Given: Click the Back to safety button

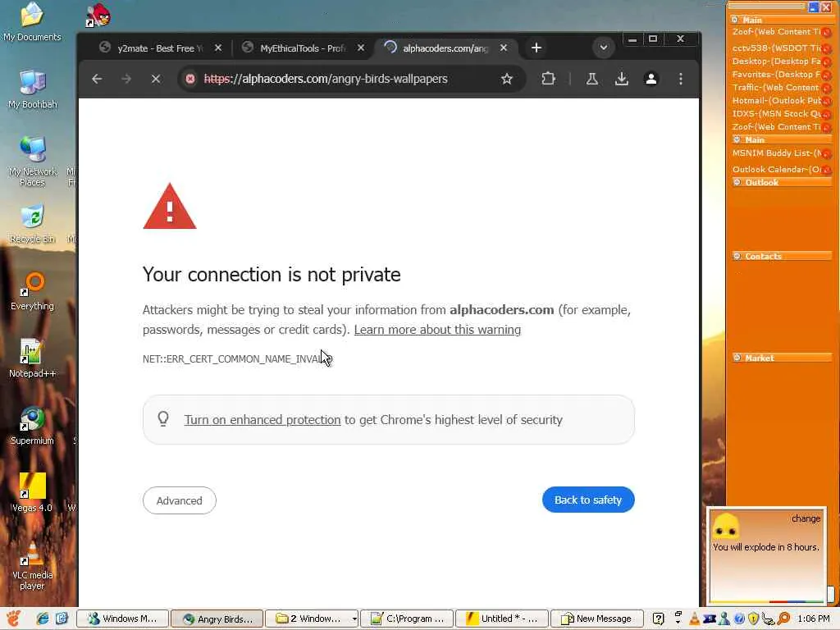Looking at the screenshot, I should (x=588, y=500).
